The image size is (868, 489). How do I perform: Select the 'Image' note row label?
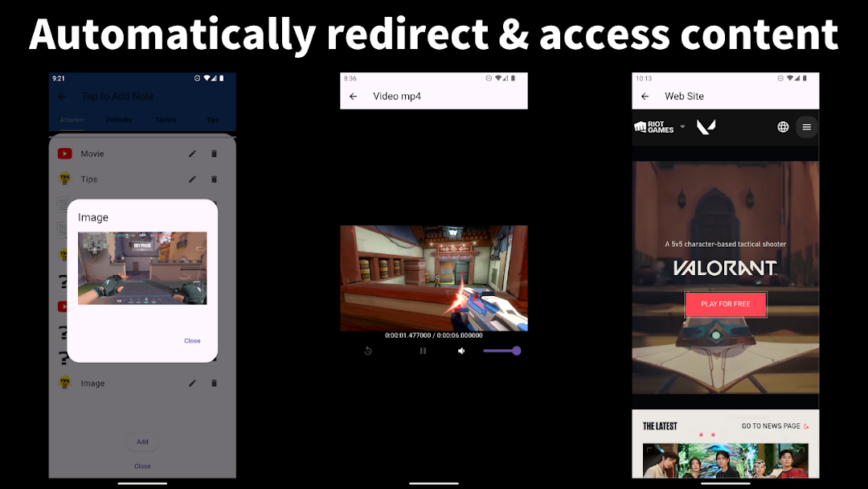tap(92, 383)
